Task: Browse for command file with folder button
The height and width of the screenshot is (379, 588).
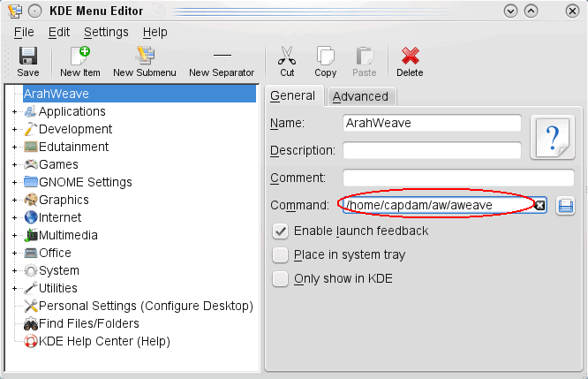Action: click(566, 206)
